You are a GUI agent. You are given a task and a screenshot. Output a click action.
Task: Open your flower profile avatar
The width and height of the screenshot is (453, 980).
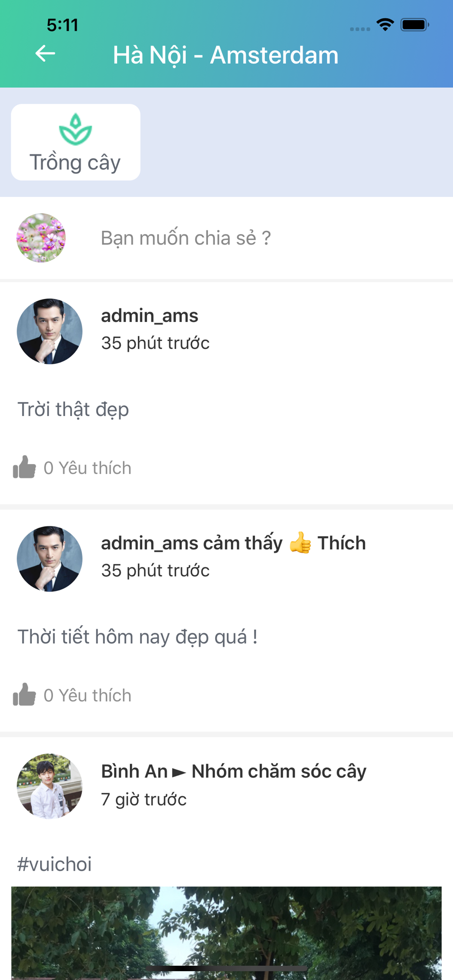tap(41, 238)
